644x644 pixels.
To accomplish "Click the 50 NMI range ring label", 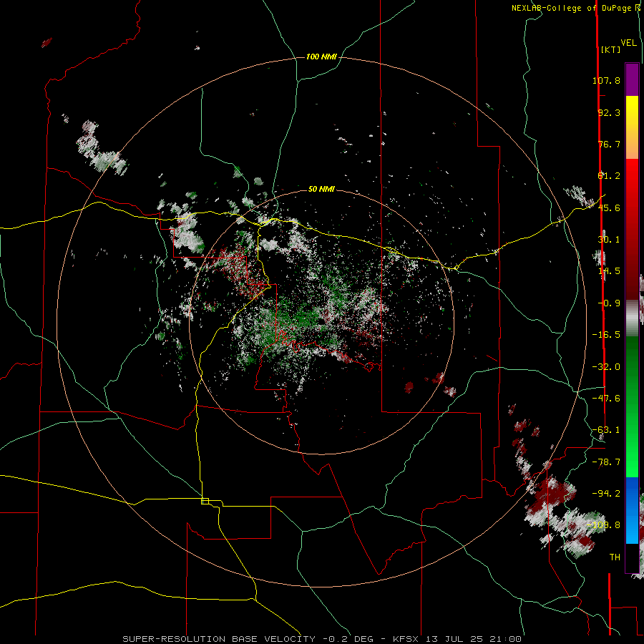I will pos(321,189).
